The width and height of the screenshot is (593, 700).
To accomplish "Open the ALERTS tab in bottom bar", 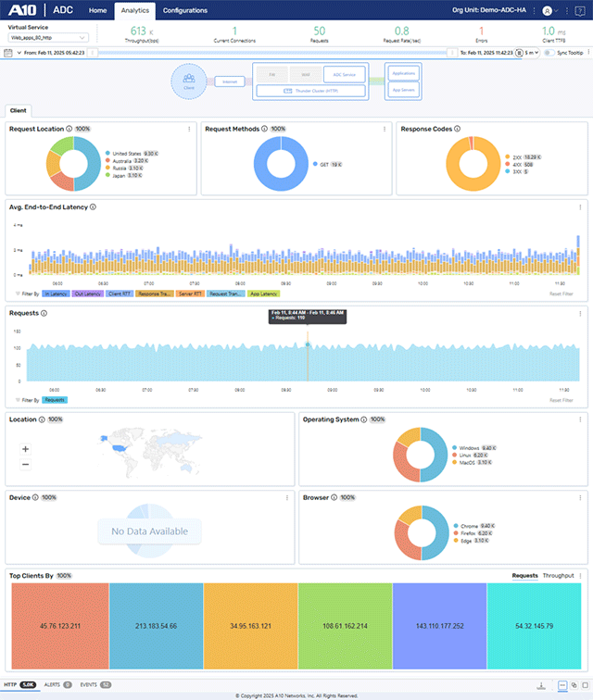I will click(54, 685).
